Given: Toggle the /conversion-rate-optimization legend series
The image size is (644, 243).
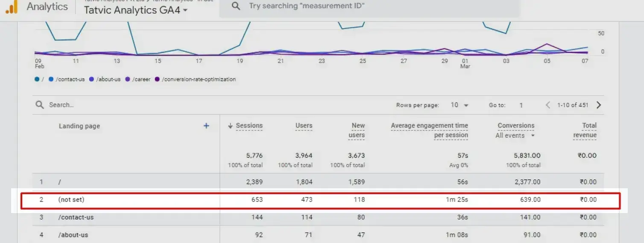Looking at the screenshot, I should tap(195, 80).
